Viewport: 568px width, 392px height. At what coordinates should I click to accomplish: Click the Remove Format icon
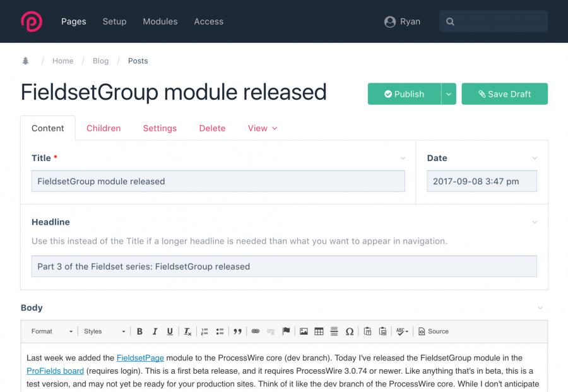tap(187, 331)
